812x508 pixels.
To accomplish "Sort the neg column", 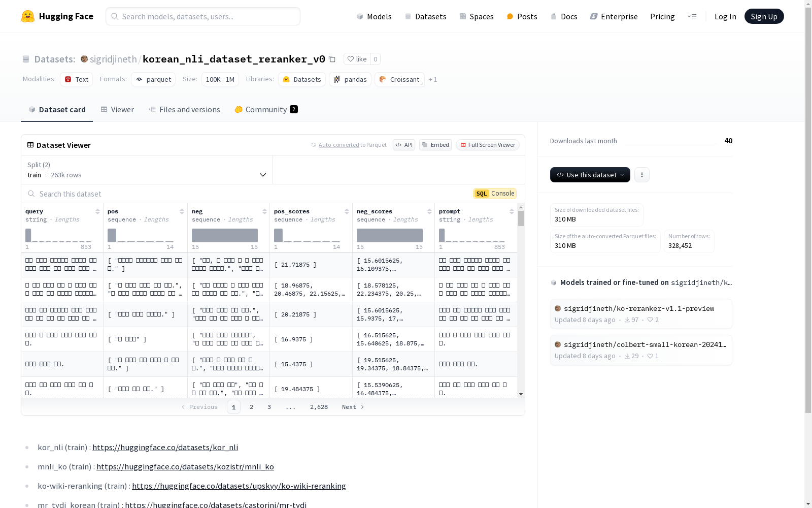I will pyautogui.click(x=264, y=211).
